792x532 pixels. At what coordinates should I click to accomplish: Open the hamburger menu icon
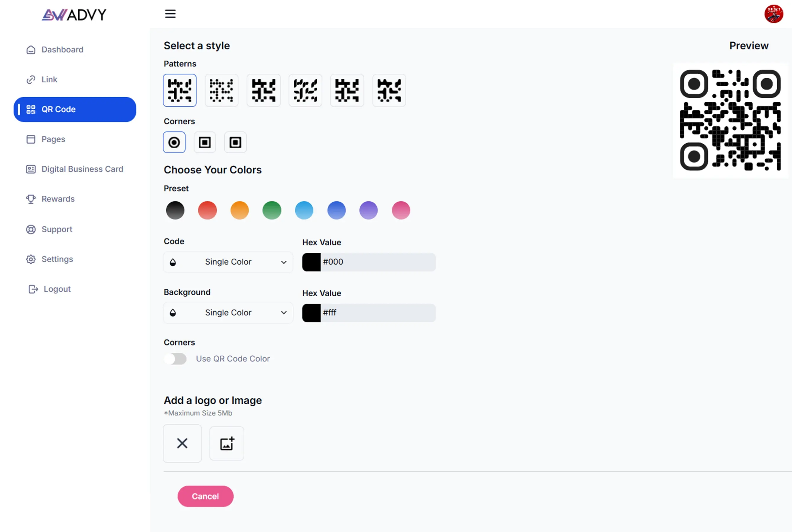point(170,14)
